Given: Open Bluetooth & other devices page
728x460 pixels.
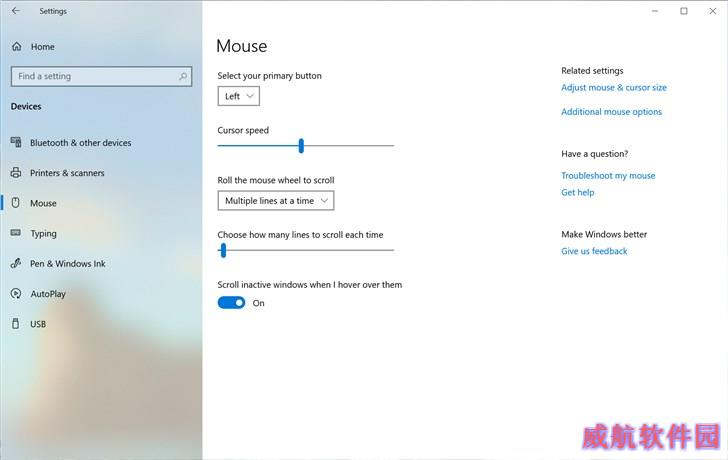Looking at the screenshot, I should pyautogui.click(x=80, y=143).
